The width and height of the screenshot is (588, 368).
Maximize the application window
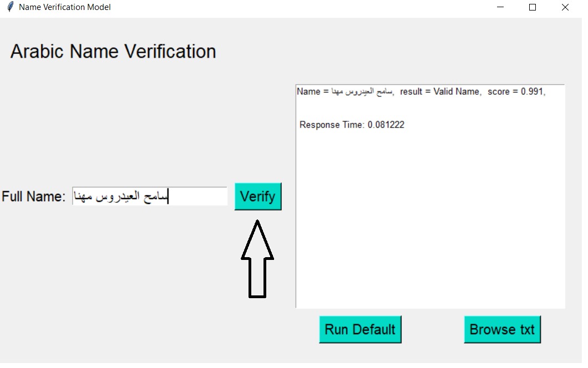coord(533,7)
